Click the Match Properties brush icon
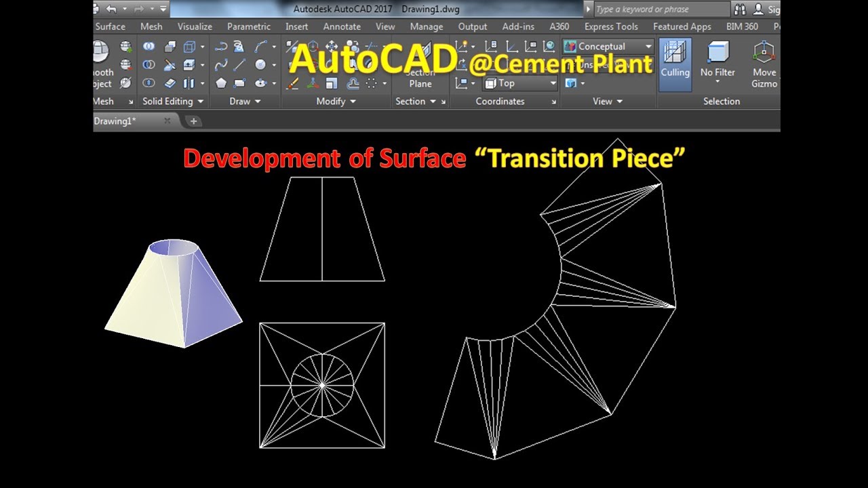The image size is (868, 488). point(292,83)
